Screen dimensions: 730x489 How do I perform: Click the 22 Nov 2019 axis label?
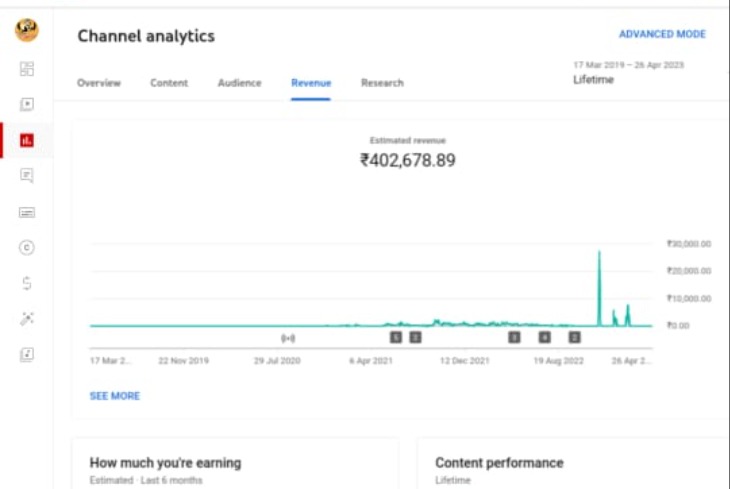coord(183,361)
